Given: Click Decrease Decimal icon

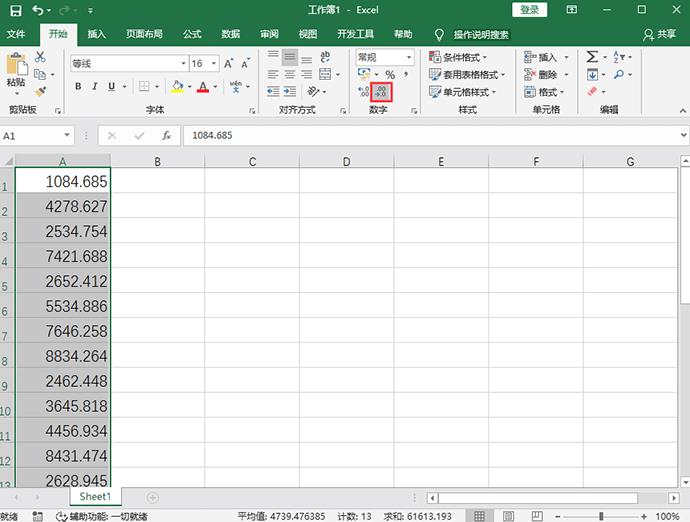Looking at the screenshot, I should pyautogui.click(x=381, y=92).
